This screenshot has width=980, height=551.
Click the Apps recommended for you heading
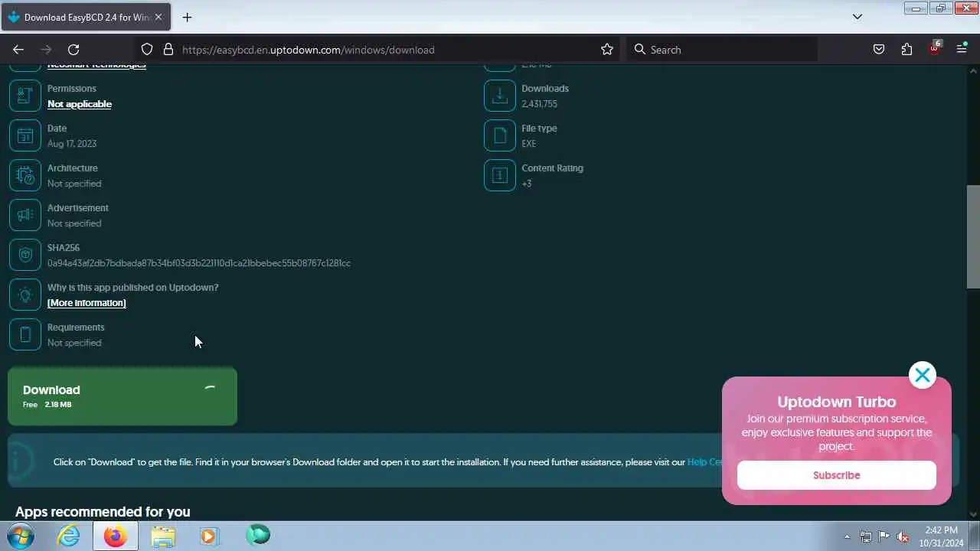click(x=103, y=512)
